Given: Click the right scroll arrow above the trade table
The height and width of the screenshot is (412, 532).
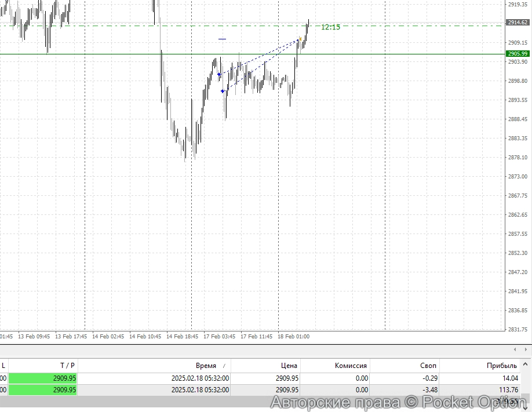Looking at the screenshot, I should point(525,349).
